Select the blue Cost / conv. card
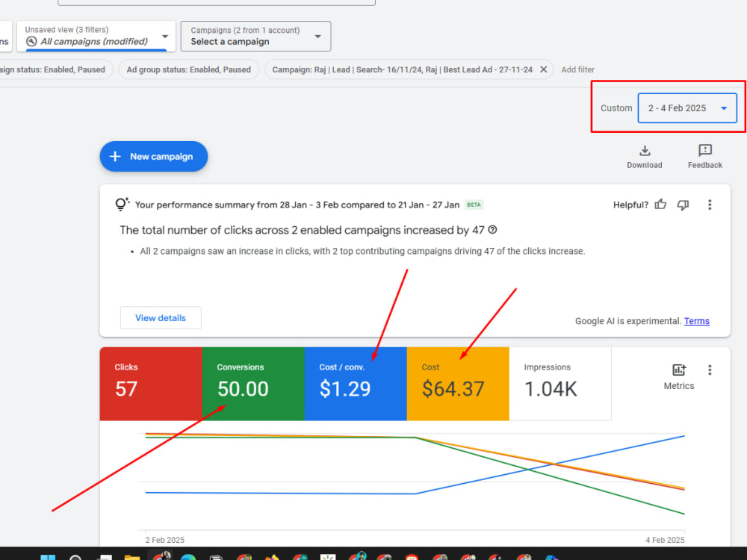The height and width of the screenshot is (560, 747). coord(356,384)
